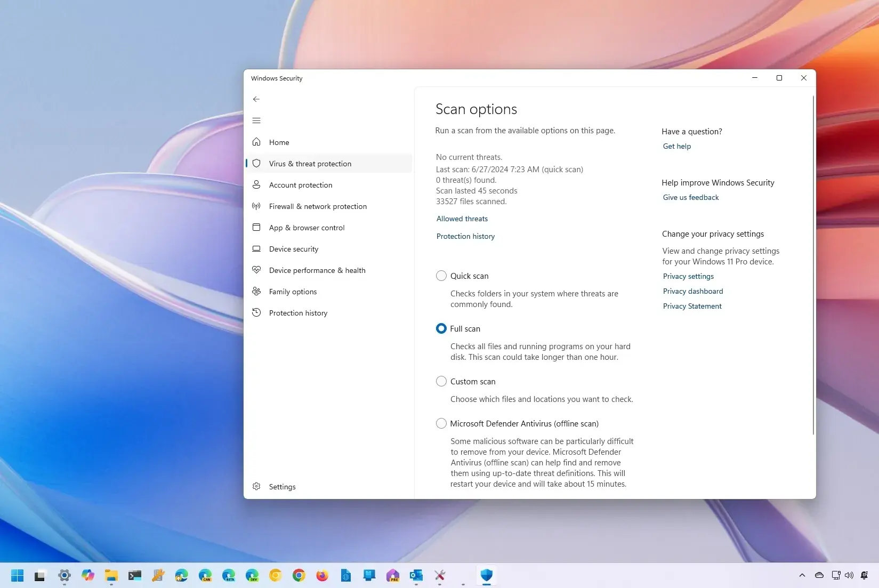This screenshot has height=588, width=879.
Task: Open Protection history from the sidebar
Action: click(x=298, y=313)
